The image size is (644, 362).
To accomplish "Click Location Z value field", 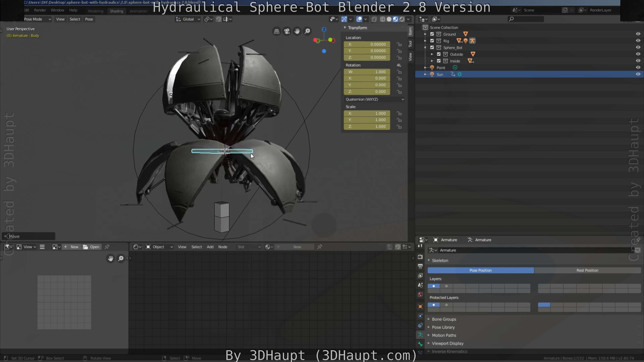I will click(367, 57).
